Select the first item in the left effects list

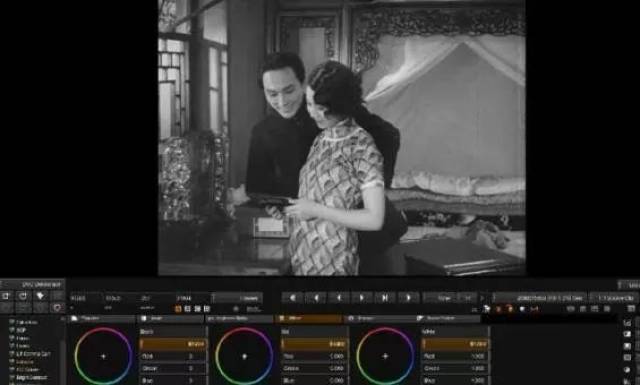(x=27, y=323)
